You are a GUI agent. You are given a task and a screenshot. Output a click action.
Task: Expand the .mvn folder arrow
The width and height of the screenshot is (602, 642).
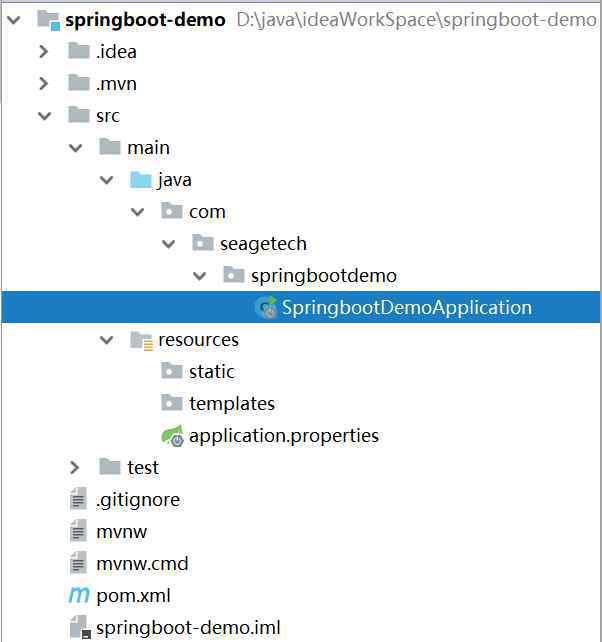pyautogui.click(x=43, y=83)
